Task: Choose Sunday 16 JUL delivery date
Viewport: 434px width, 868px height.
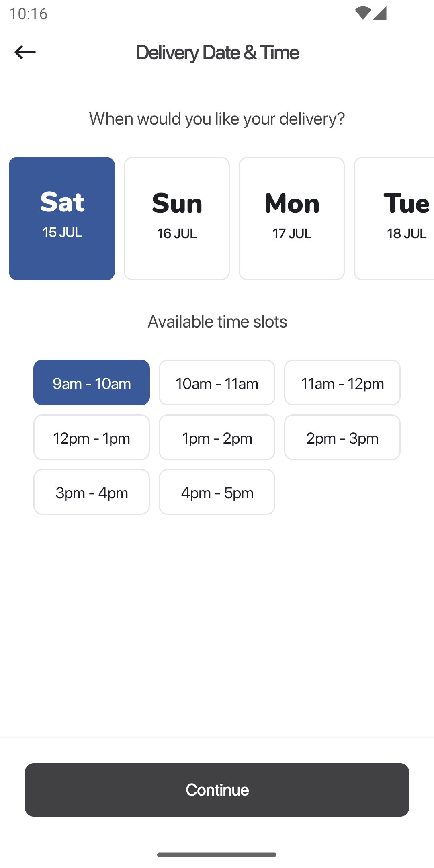Action: coord(177,218)
